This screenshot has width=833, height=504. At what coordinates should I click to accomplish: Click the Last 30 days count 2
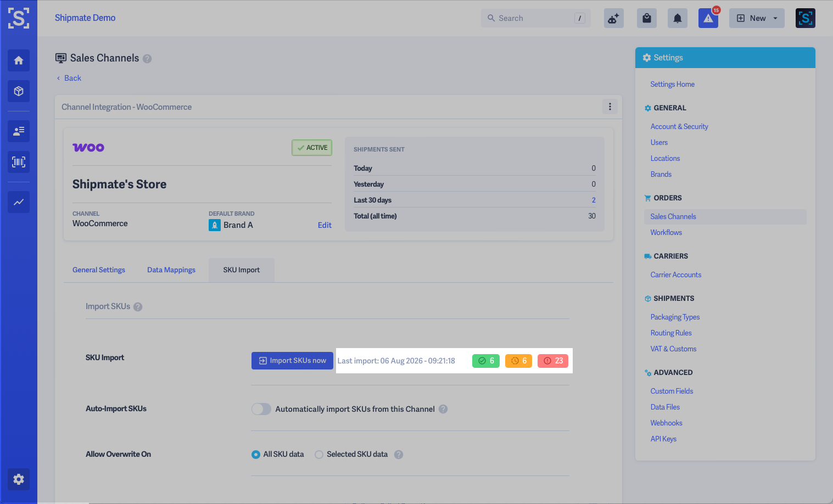[594, 200]
